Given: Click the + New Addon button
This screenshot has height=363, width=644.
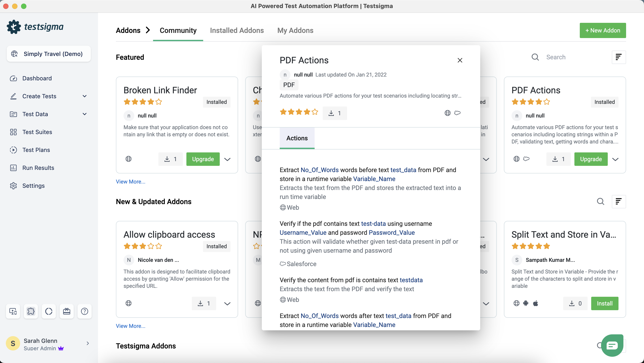Looking at the screenshot, I should 603,30.
